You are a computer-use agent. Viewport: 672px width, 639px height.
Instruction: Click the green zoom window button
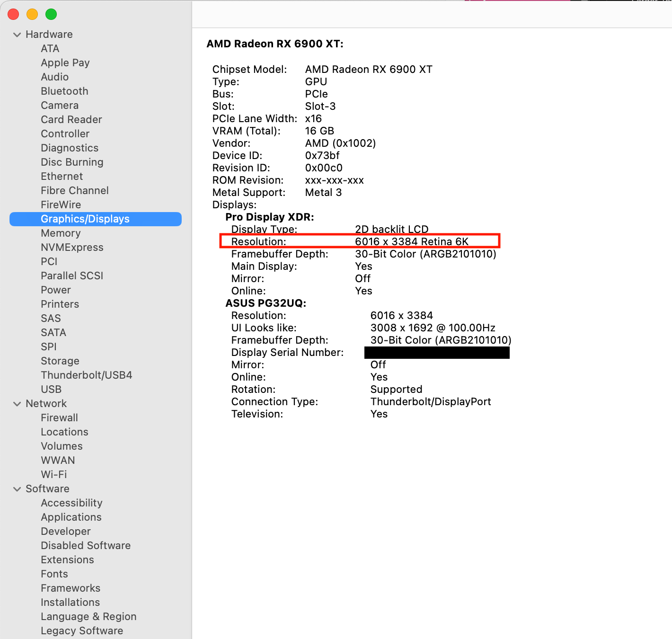point(51,14)
